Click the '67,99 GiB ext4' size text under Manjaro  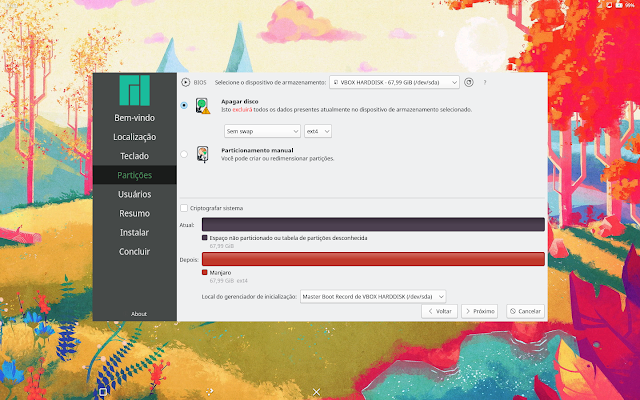click(229, 281)
